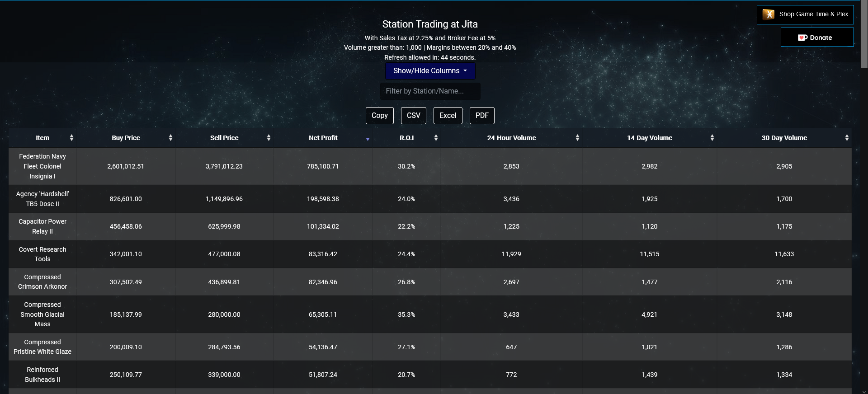
Task: Focus the Filter by Station/Name field
Action: point(430,91)
